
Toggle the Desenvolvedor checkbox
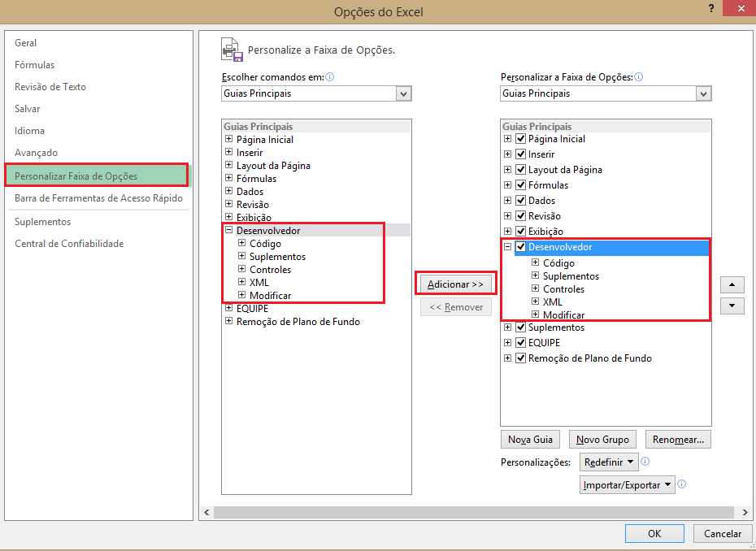click(521, 247)
